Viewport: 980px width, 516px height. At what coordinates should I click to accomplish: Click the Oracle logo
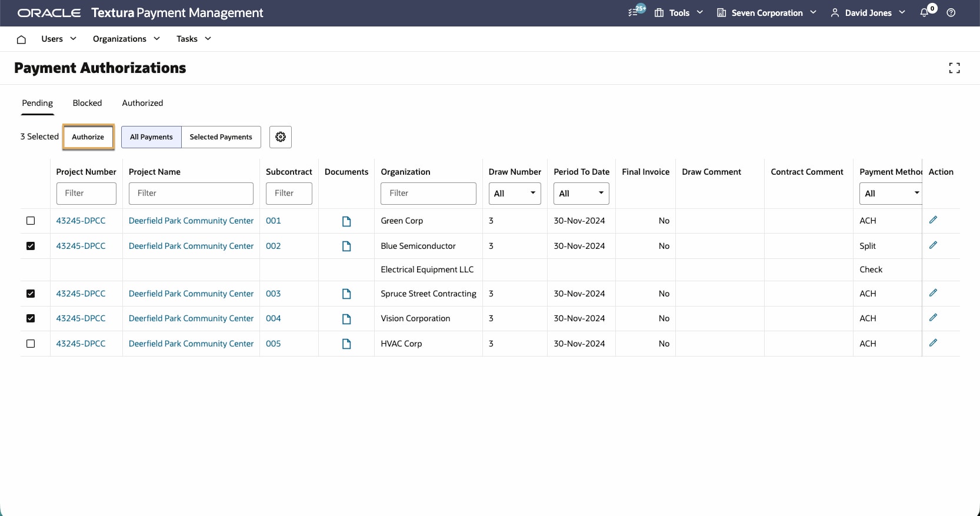pyautogui.click(x=49, y=13)
